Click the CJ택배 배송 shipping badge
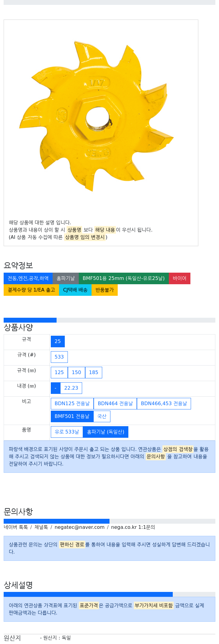This screenshot has width=219, height=644. point(75,290)
